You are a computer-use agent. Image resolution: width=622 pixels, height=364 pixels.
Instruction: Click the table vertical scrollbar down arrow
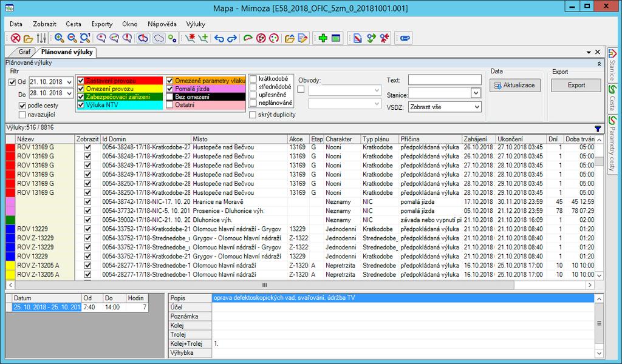tap(599, 275)
